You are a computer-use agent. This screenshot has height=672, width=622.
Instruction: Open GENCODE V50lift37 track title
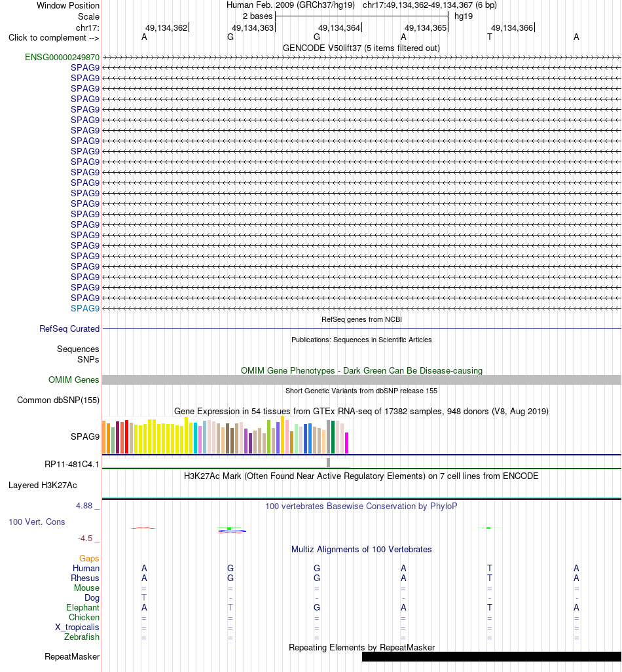(x=361, y=48)
